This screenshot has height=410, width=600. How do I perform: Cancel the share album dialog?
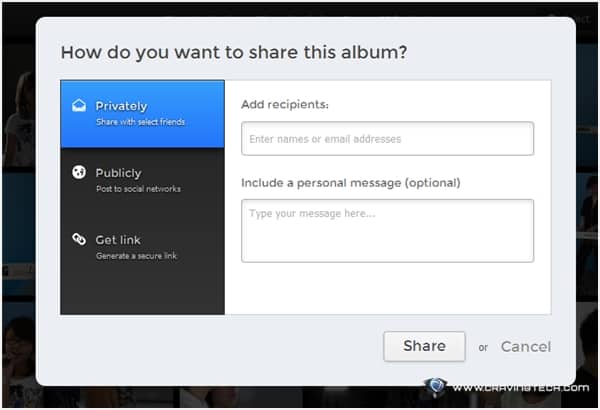click(x=526, y=347)
